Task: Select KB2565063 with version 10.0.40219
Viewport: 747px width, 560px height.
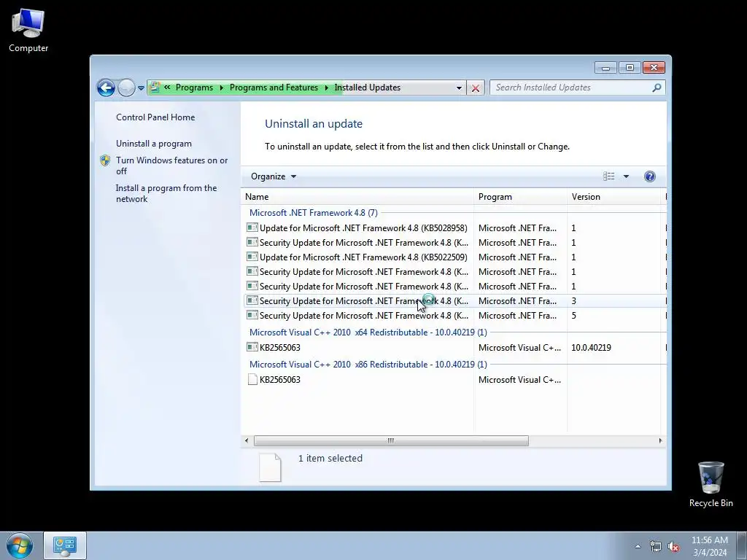Action: tap(455, 348)
